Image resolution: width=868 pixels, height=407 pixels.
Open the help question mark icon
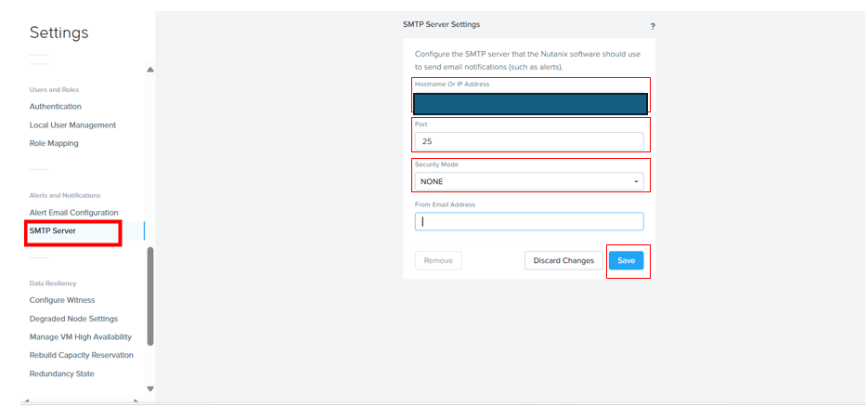(x=653, y=27)
